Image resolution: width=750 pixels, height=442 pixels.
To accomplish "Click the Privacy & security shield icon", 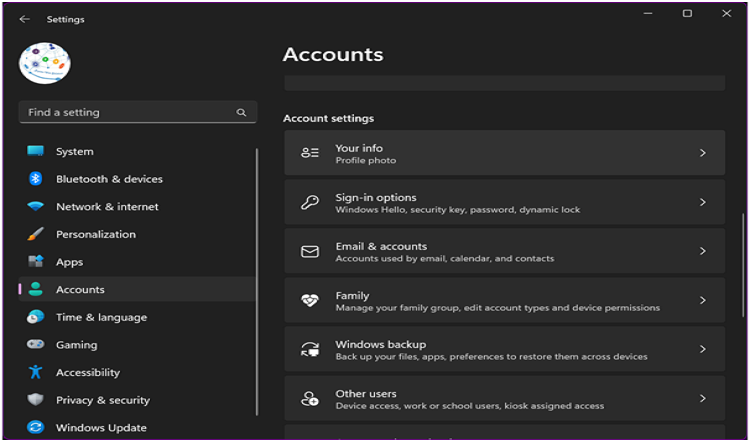I will 36,400.
